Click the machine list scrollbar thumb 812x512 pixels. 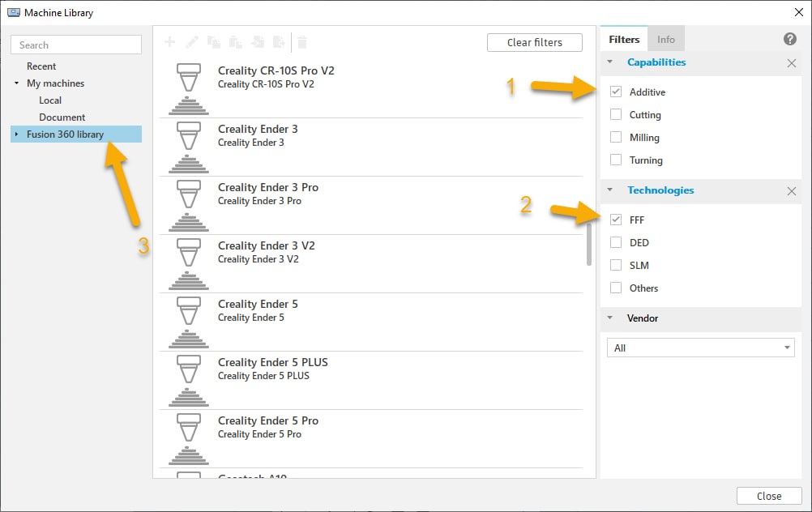pyautogui.click(x=589, y=245)
